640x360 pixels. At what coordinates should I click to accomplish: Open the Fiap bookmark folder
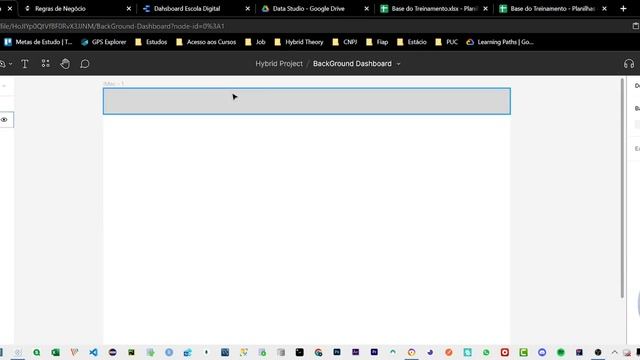[x=377, y=42]
